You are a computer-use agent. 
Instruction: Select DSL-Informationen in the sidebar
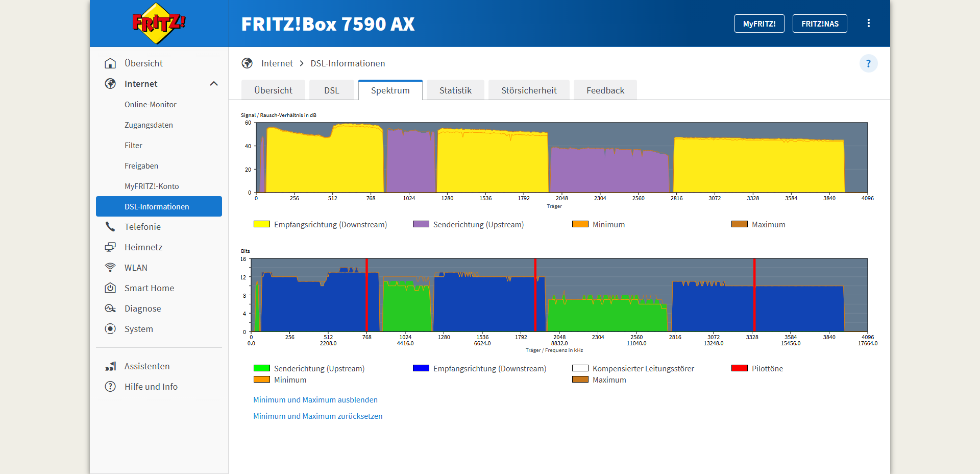(159, 206)
